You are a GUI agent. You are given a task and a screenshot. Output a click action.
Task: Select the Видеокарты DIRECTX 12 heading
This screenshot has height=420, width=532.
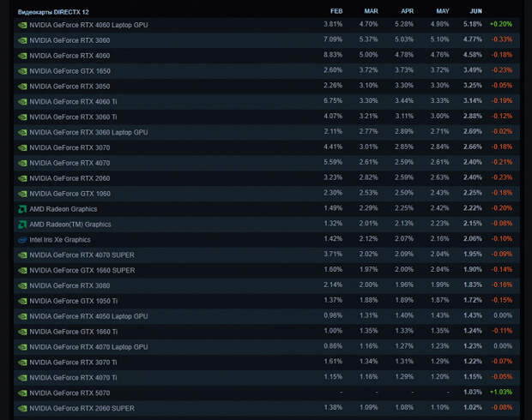[53, 12]
